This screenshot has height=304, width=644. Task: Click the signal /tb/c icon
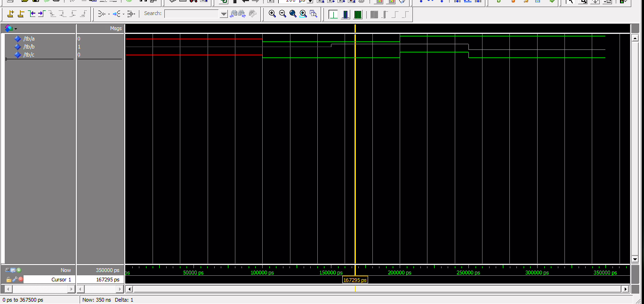[18, 55]
